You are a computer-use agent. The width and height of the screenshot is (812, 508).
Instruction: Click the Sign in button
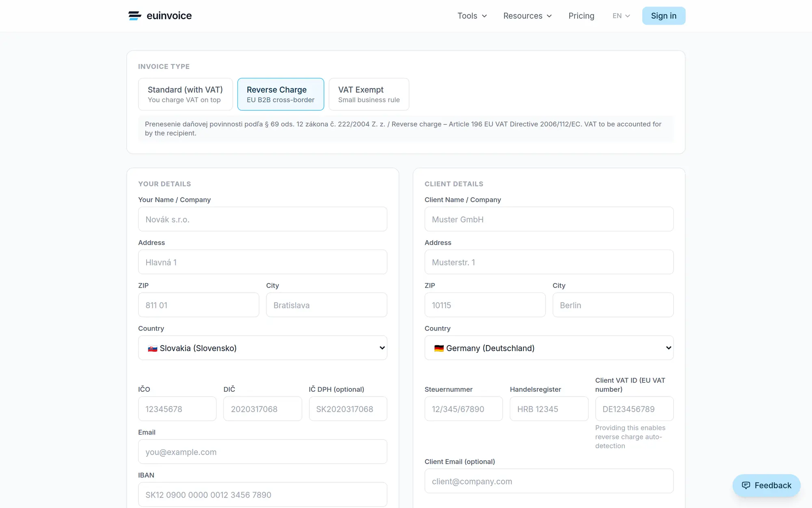coord(663,16)
